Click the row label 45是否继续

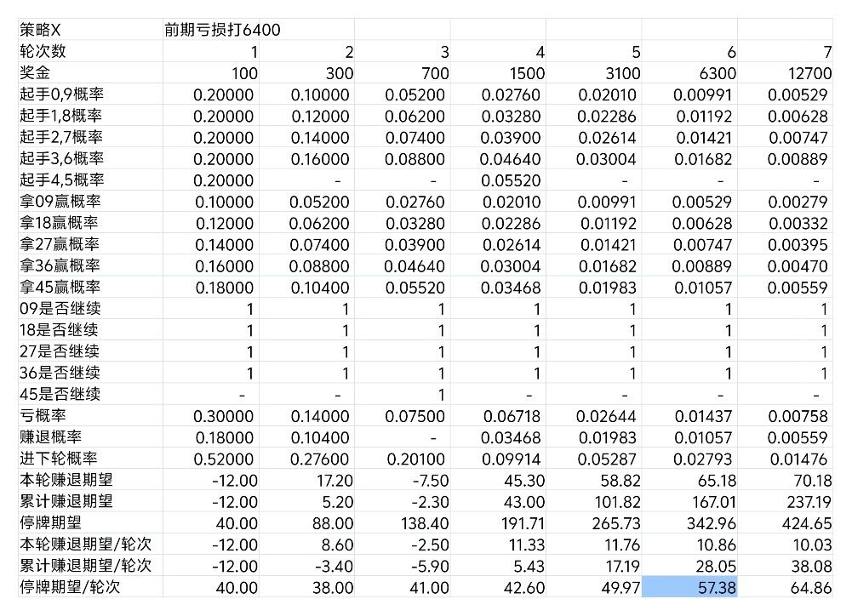click(x=60, y=394)
